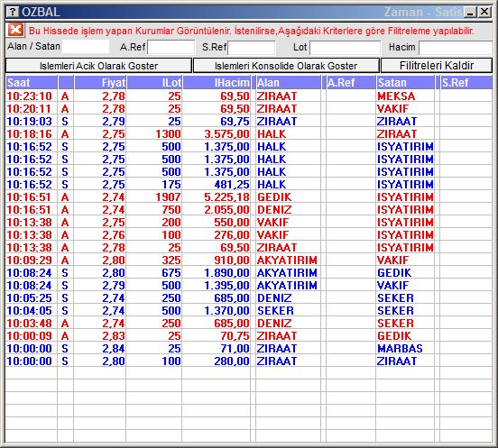Image resolution: width=498 pixels, height=448 pixels.
Task: Click lot value 1300
Action: pos(168,134)
